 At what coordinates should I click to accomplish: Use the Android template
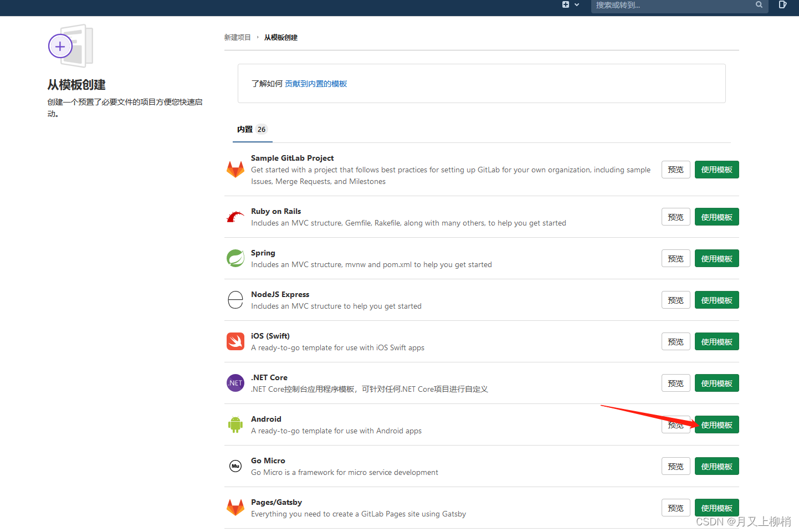pos(717,425)
